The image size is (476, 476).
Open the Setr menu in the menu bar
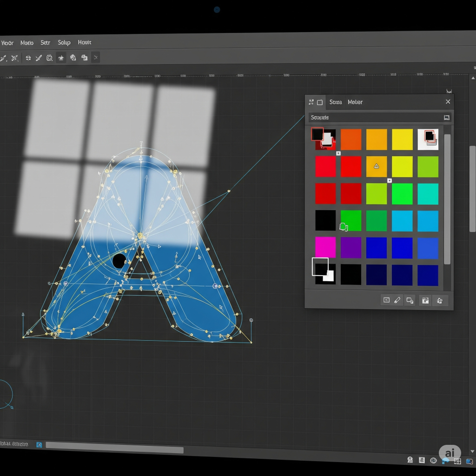pos(45,42)
